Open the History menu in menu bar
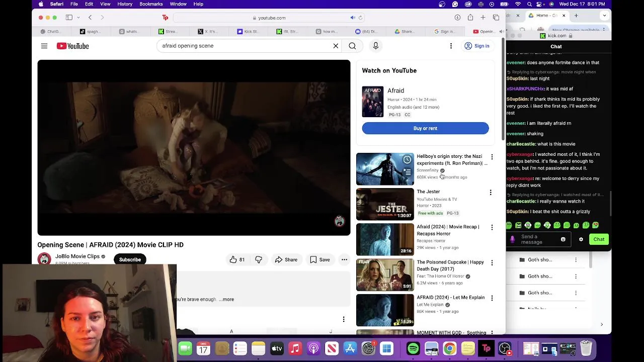Viewport: 644px width, 362px height. coord(125,4)
